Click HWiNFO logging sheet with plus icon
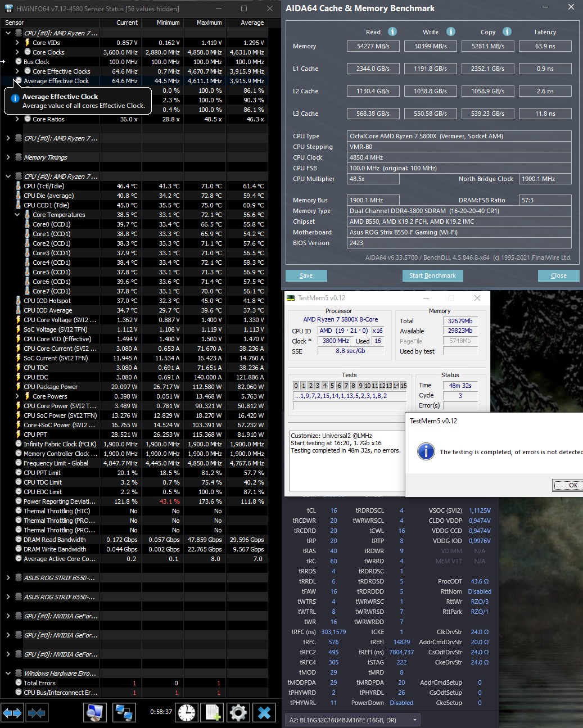Screen dimensions: 583x728 (213, 713)
